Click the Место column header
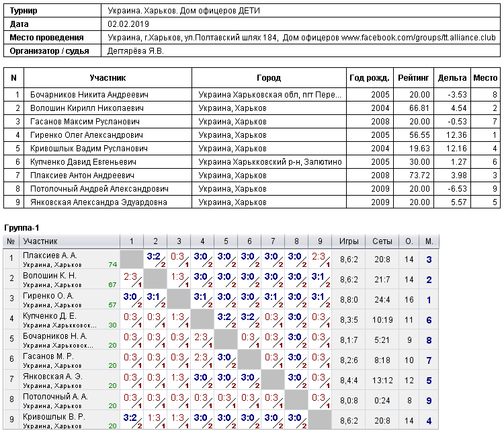Image resolution: width=504 pixels, height=433 pixels. (x=485, y=78)
